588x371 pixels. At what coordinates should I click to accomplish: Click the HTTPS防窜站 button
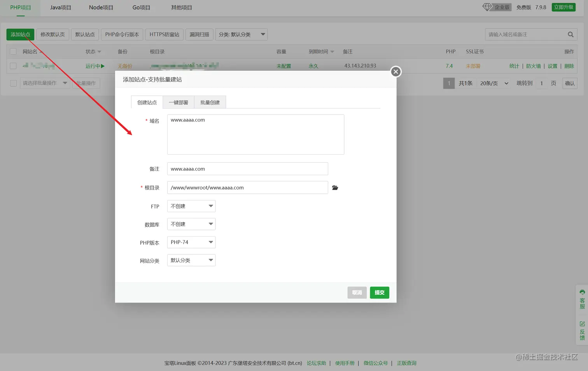pyautogui.click(x=164, y=35)
